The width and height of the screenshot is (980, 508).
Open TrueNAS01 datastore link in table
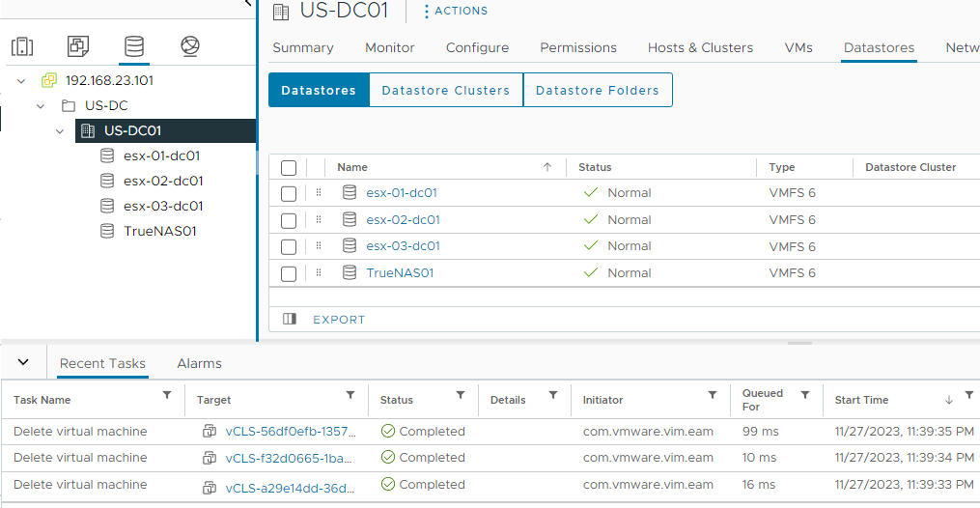coord(400,272)
